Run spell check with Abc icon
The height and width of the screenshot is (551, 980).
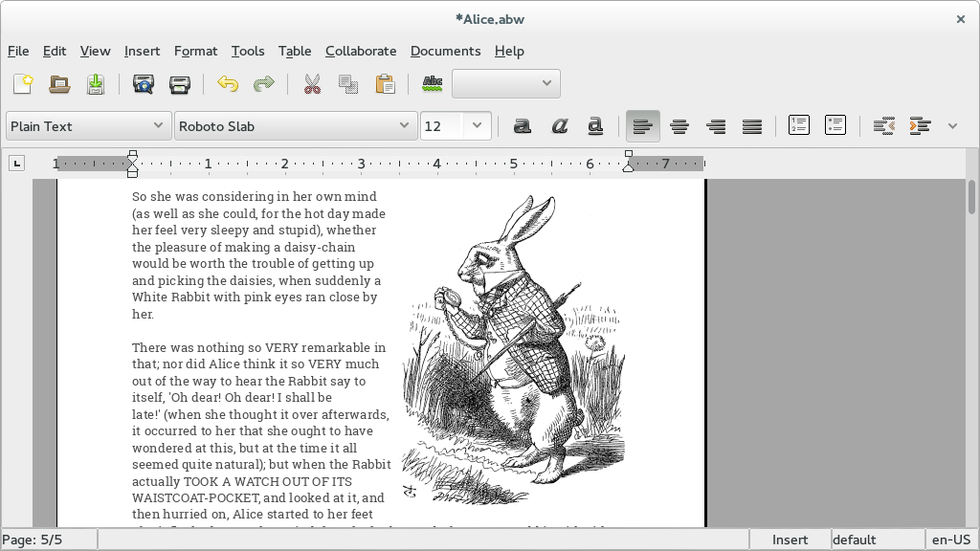click(433, 84)
